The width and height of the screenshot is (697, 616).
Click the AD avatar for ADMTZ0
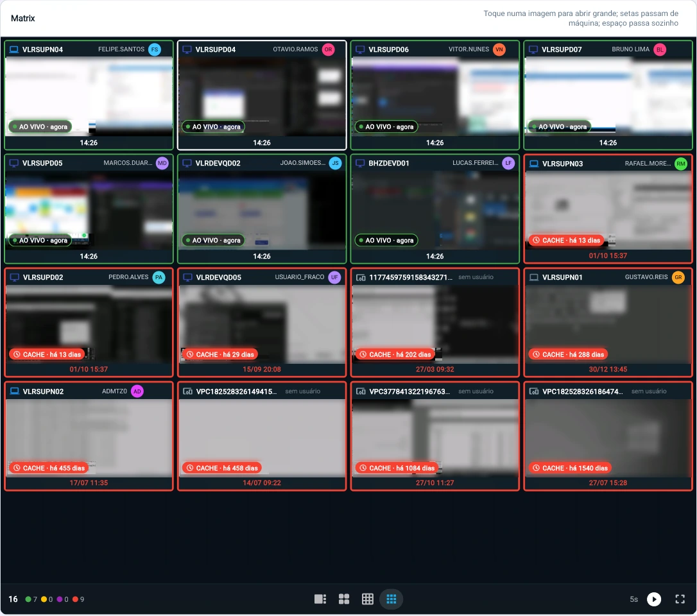(x=137, y=391)
